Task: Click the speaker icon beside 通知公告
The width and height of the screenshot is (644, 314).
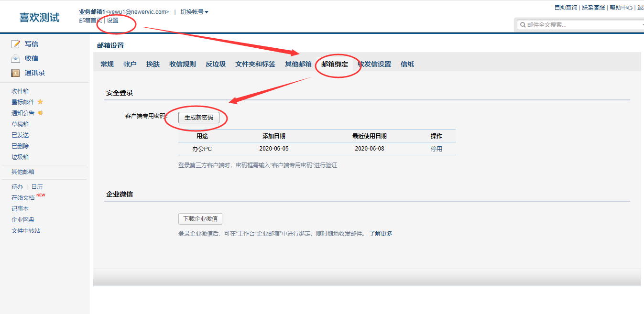Action: [40, 113]
